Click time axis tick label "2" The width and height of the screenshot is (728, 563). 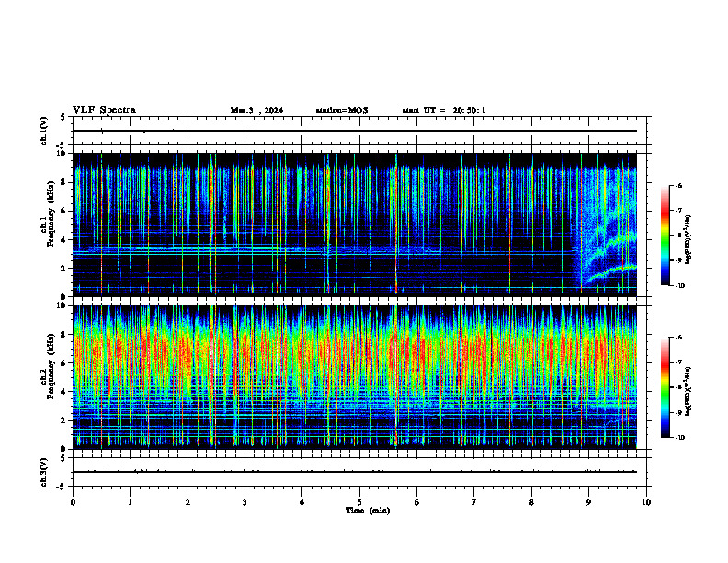188,502
